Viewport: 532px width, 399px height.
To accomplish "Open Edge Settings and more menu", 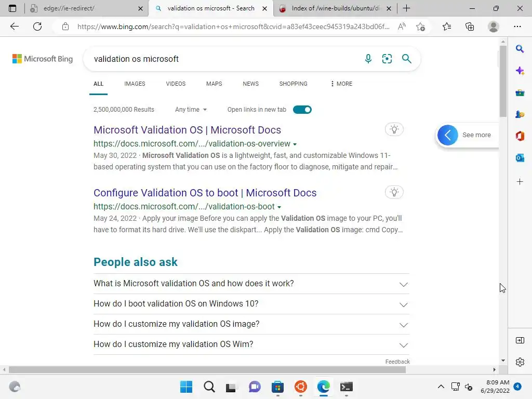I will click(x=517, y=26).
